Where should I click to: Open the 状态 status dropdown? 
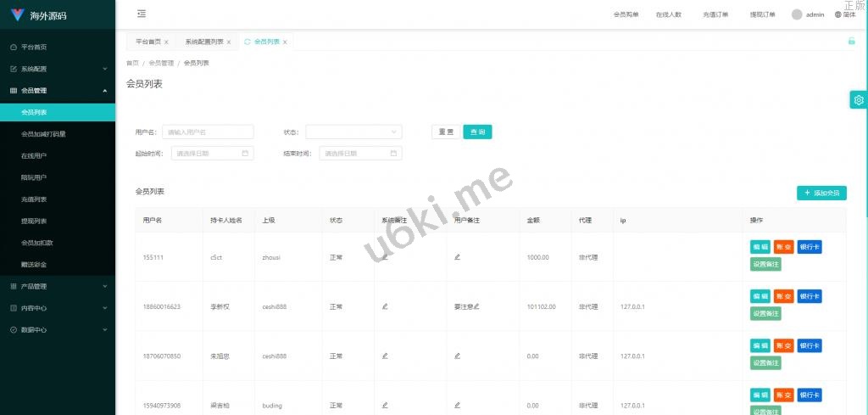point(353,132)
